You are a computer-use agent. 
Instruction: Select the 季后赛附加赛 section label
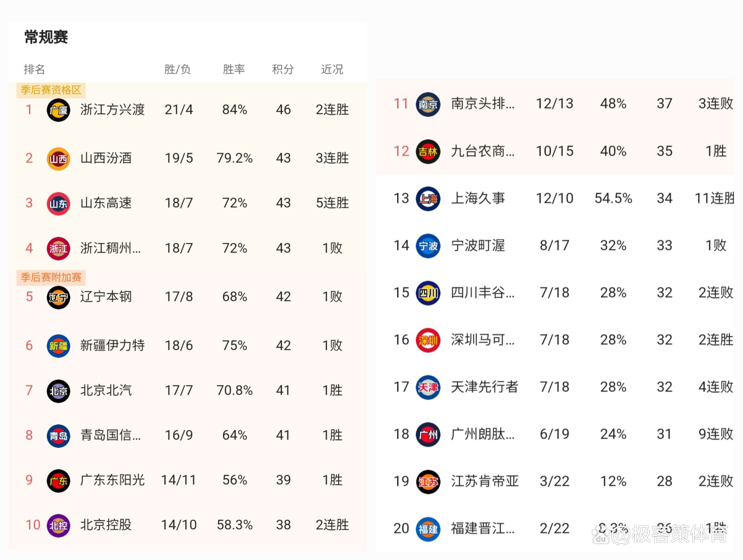tap(51, 278)
